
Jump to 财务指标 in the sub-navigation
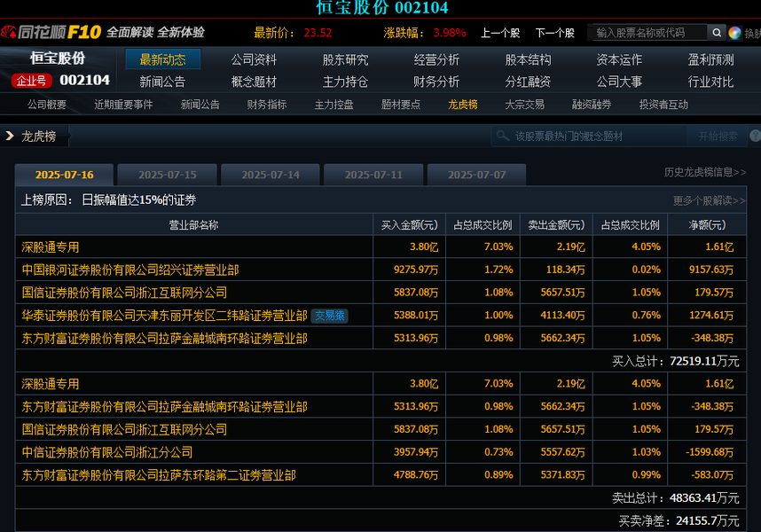point(266,105)
